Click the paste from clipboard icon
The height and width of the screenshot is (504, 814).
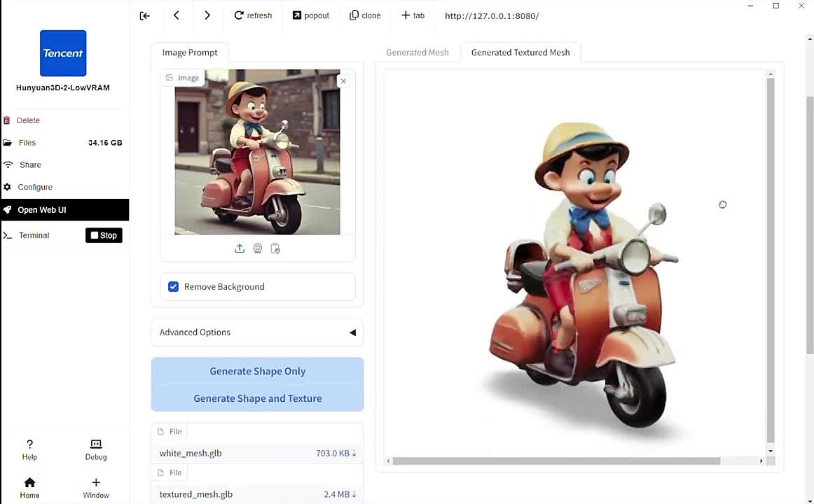(x=276, y=248)
